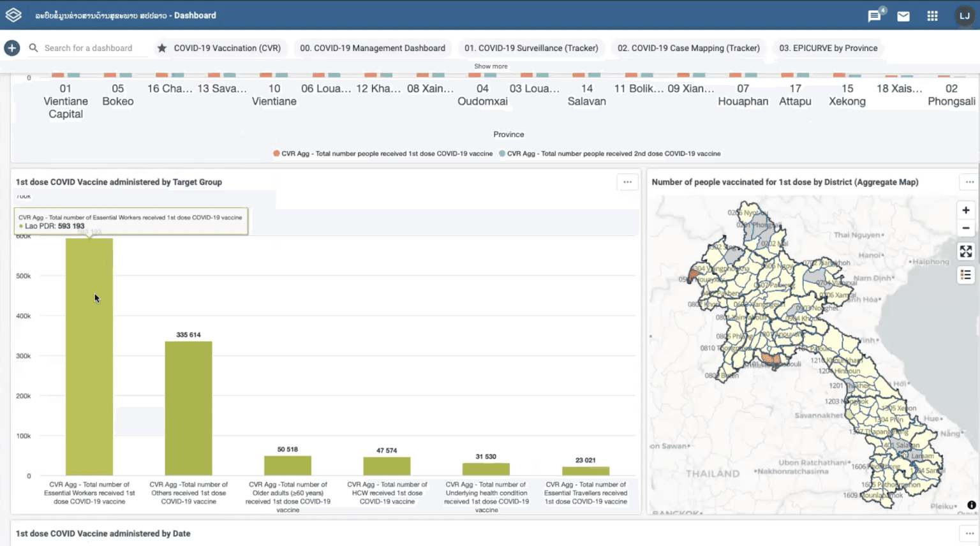The image size is (980, 546).
Task: Show the map legend list icon
Action: pyautogui.click(x=966, y=275)
